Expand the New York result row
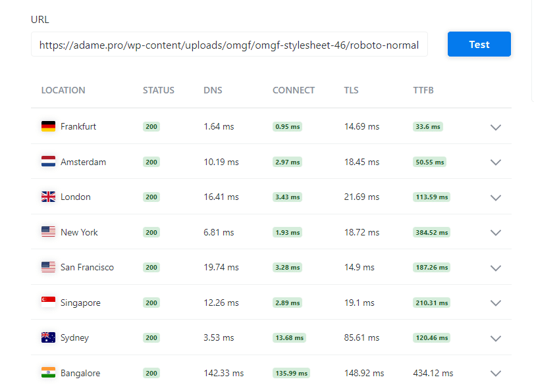The height and width of the screenshot is (392, 534). coord(496,233)
